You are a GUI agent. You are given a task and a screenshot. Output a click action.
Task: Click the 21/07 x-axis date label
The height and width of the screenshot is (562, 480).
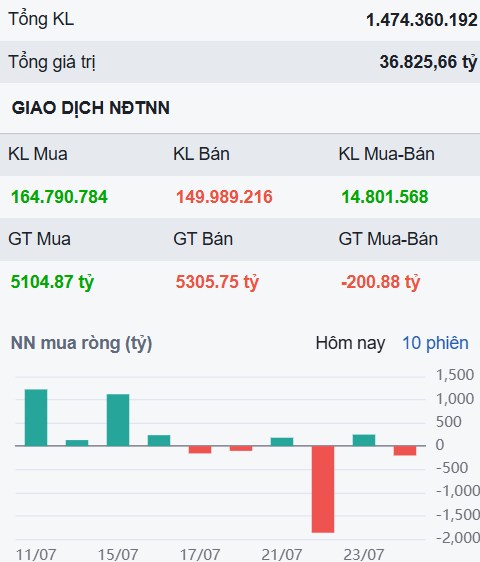282,555
